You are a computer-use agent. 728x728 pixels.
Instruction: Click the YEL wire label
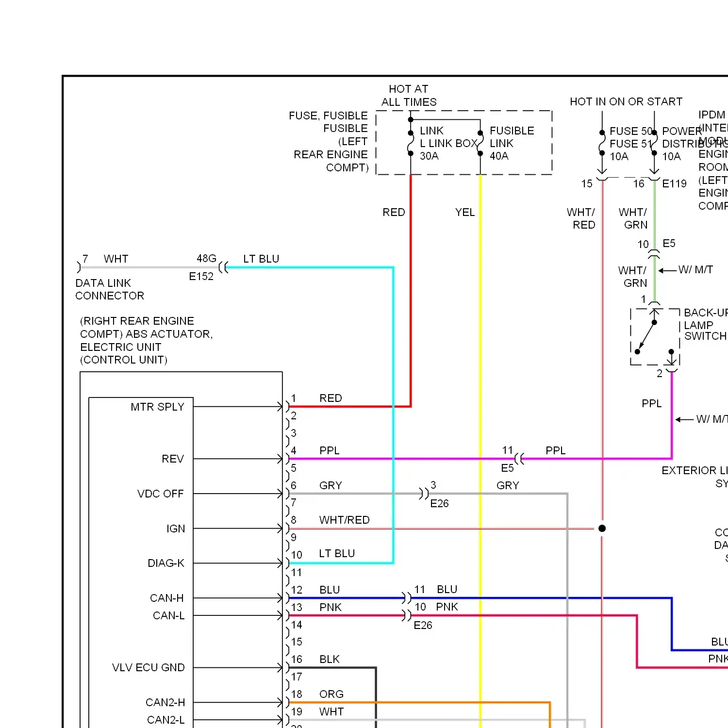pos(465,212)
